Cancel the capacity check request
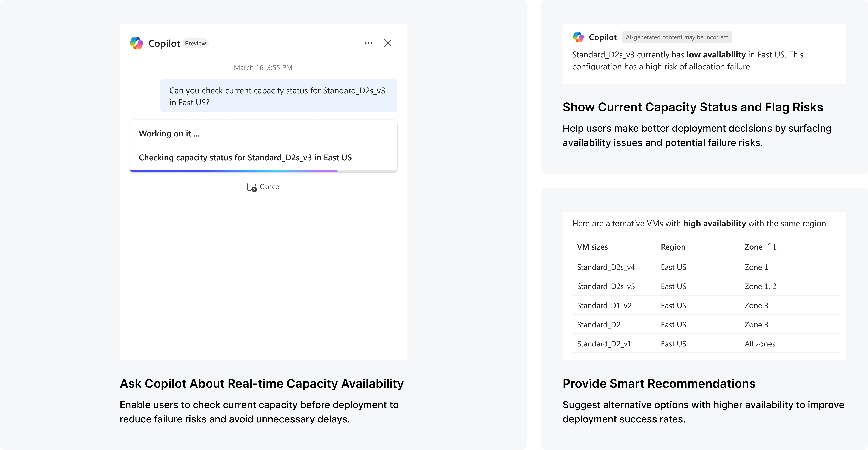Image resolution: width=868 pixels, height=450 pixels. [264, 187]
